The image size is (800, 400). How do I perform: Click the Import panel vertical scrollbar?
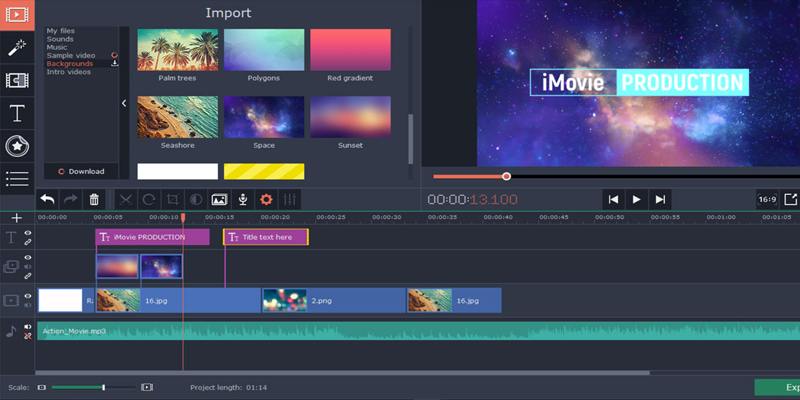click(411, 139)
